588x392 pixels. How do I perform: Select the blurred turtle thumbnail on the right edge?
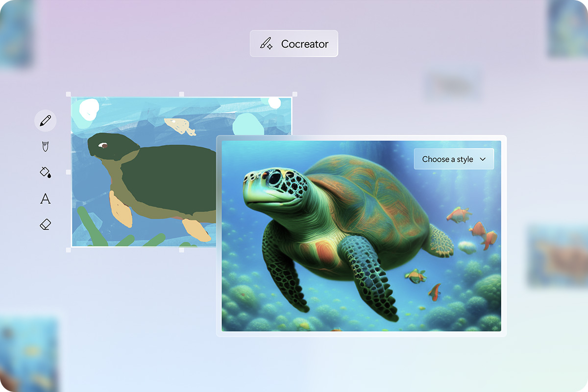click(x=559, y=255)
